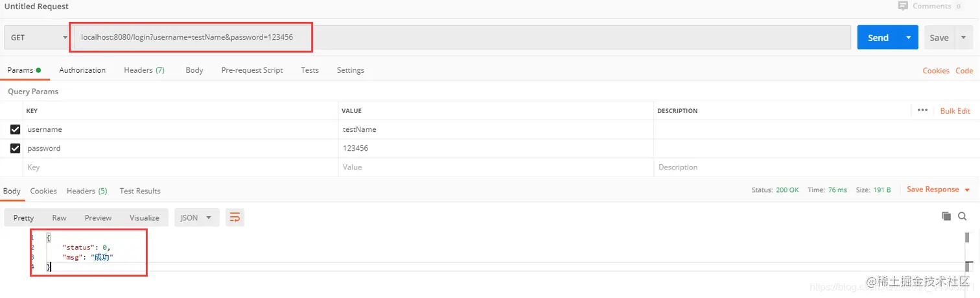Click the 123456 value cell

pos(496,148)
